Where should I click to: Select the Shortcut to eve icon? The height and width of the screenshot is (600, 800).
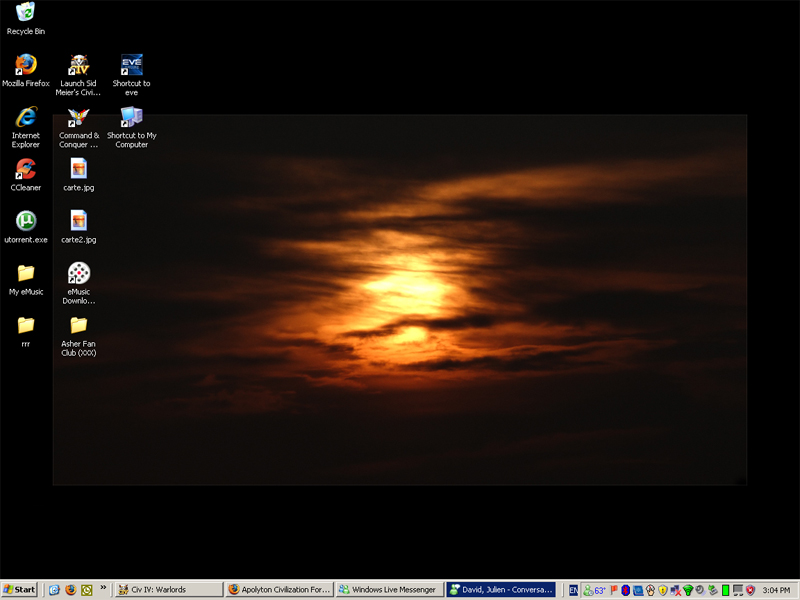click(131, 65)
